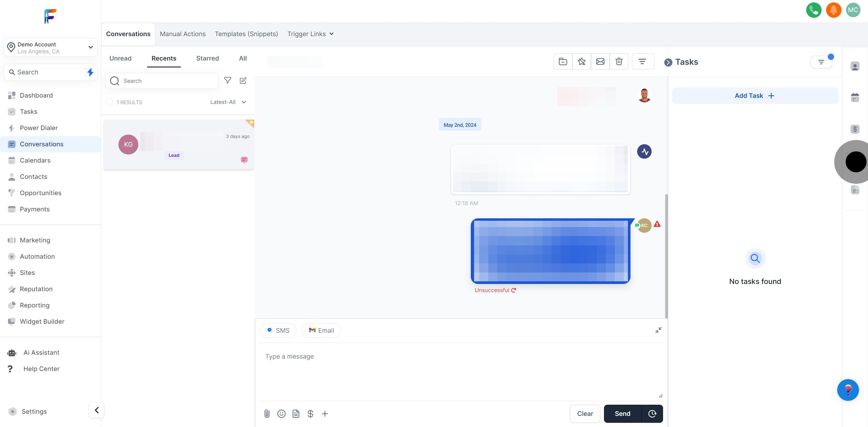Click the trash delete conversation icon

[x=619, y=61]
